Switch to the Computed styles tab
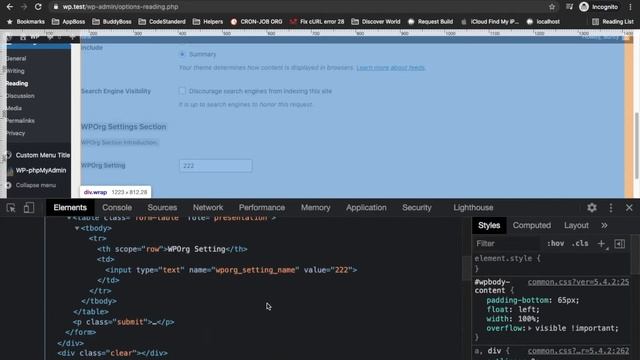640x360 pixels. [532, 226]
